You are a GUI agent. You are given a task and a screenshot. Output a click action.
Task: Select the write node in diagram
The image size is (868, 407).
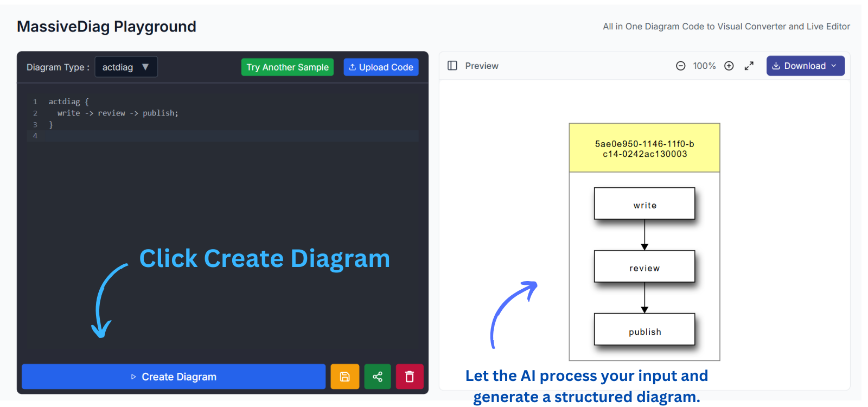tap(644, 203)
